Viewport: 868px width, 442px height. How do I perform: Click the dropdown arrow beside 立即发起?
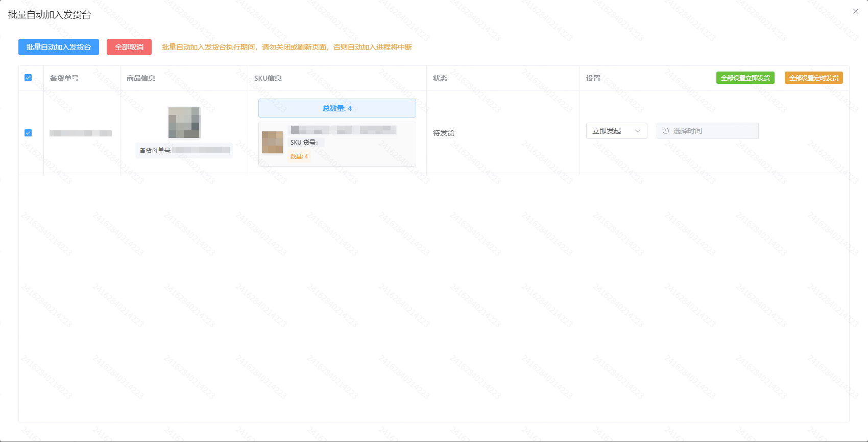638,131
